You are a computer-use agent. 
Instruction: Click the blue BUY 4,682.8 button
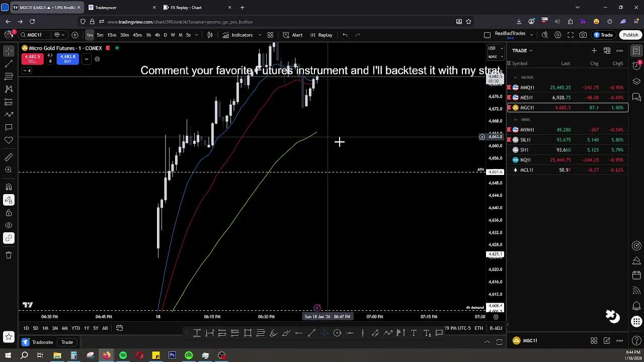pos(68,59)
